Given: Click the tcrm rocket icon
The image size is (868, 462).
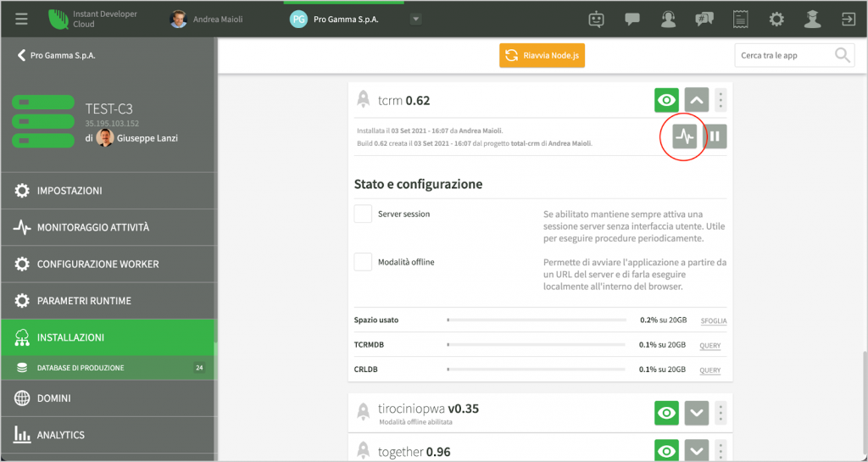Looking at the screenshot, I should point(363,99).
